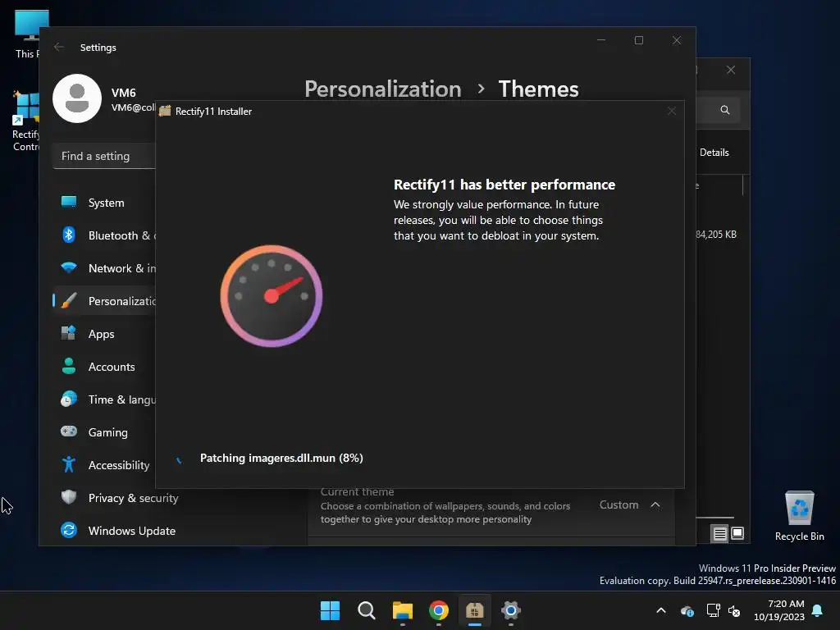Close the background File Explorer window
The image size is (840, 630).
coord(731,70)
